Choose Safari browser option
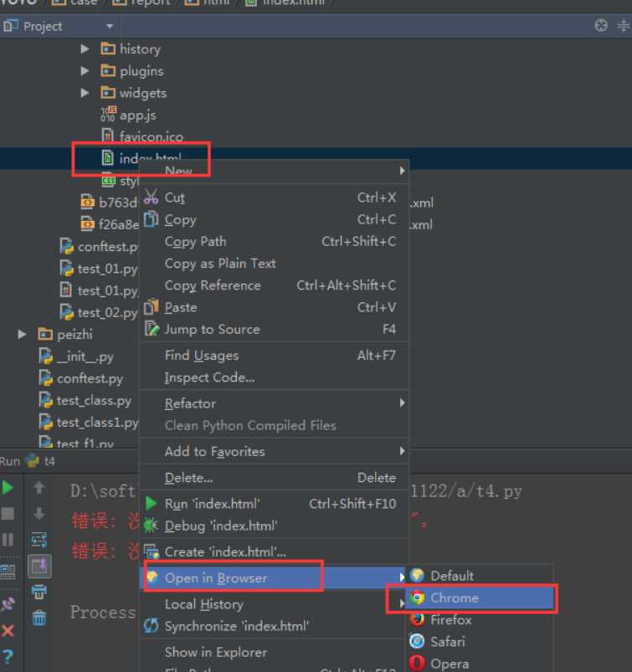The width and height of the screenshot is (632, 672). tap(480, 642)
